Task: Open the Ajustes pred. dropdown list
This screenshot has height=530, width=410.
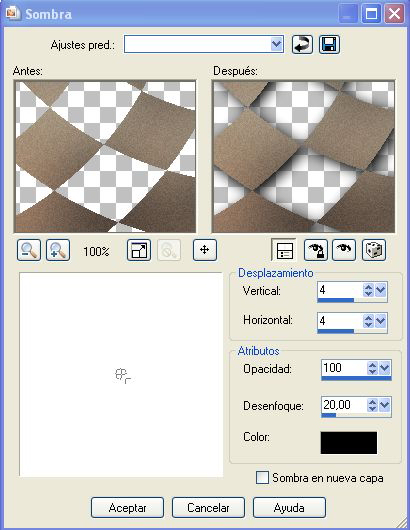Action: point(276,44)
